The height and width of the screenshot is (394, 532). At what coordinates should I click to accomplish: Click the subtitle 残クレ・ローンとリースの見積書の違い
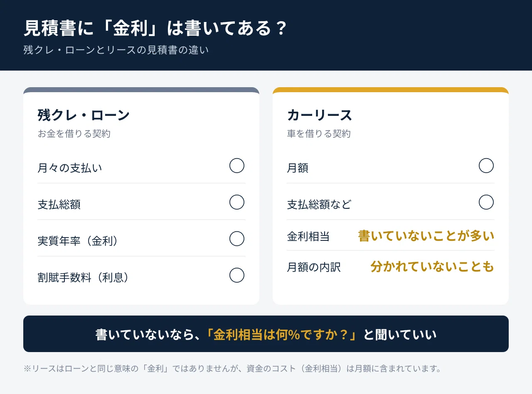[116, 50]
